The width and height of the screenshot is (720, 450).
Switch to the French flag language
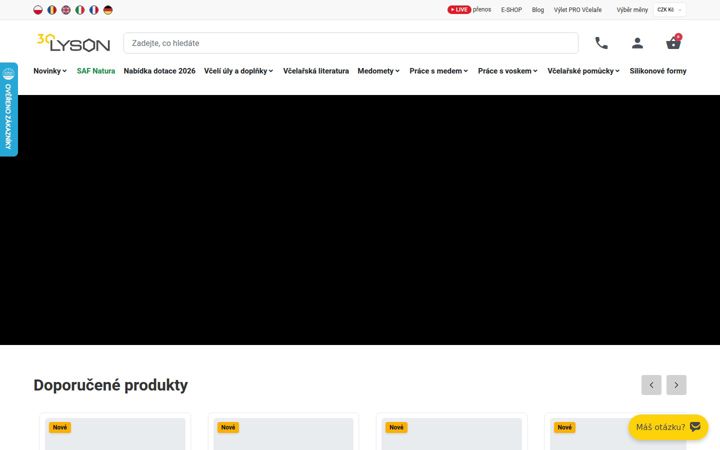[94, 10]
